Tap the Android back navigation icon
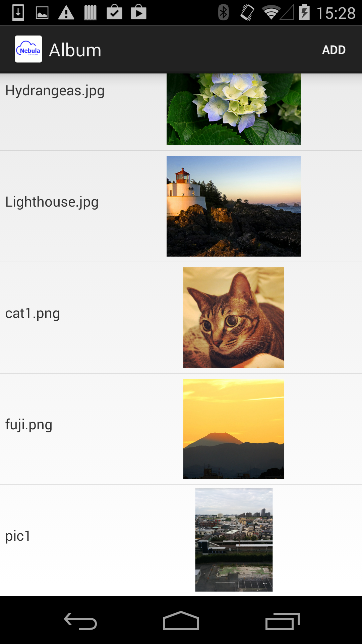This screenshot has width=362, height=644. pos(80,621)
